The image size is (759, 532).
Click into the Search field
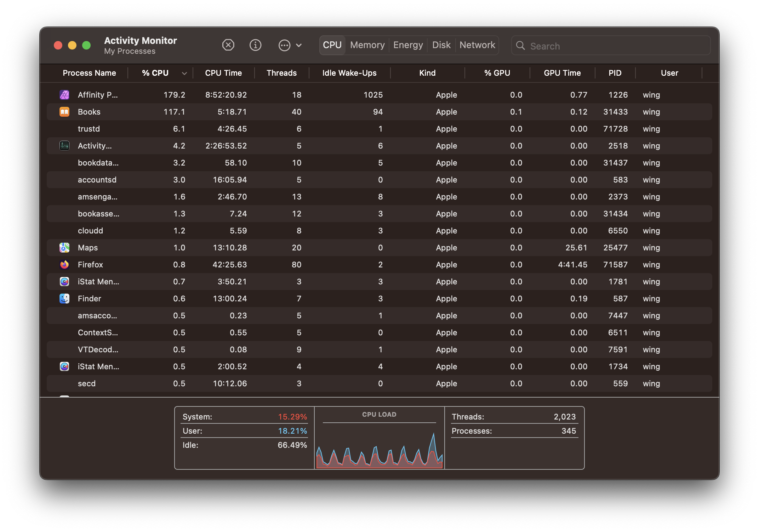[x=611, y=46]
